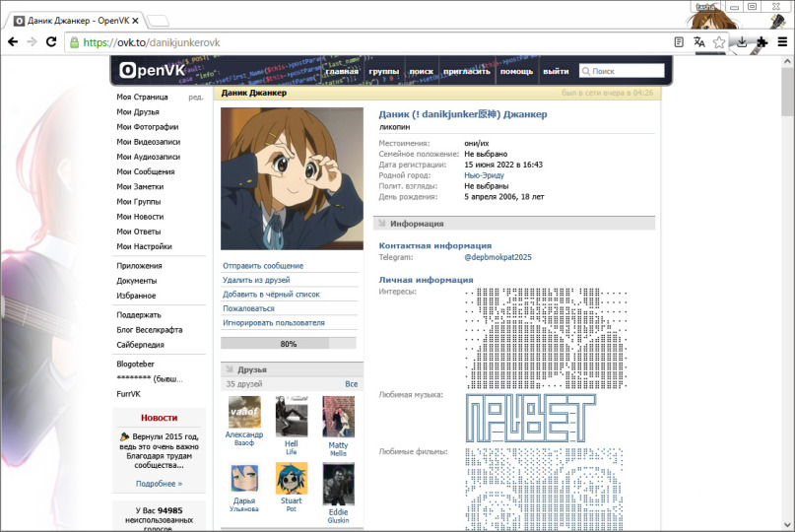Open Мои Аудиозаписи in sidebar
This screenshot has width=795, height=532.
[149, 157]
